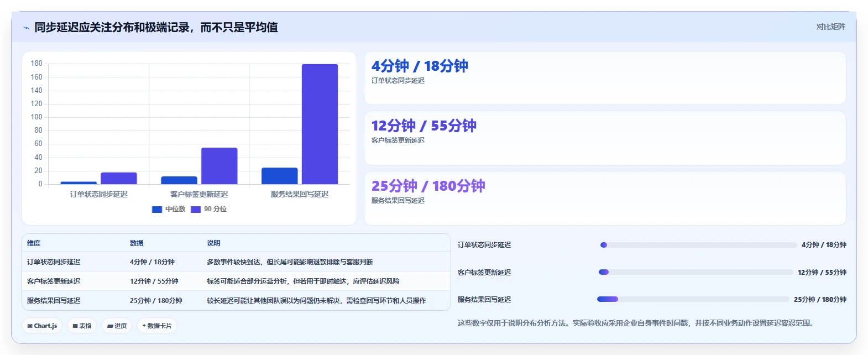Screen dimensions: 868x355
Task: Click the 维度 table column header
Action: tap(34, 243)
